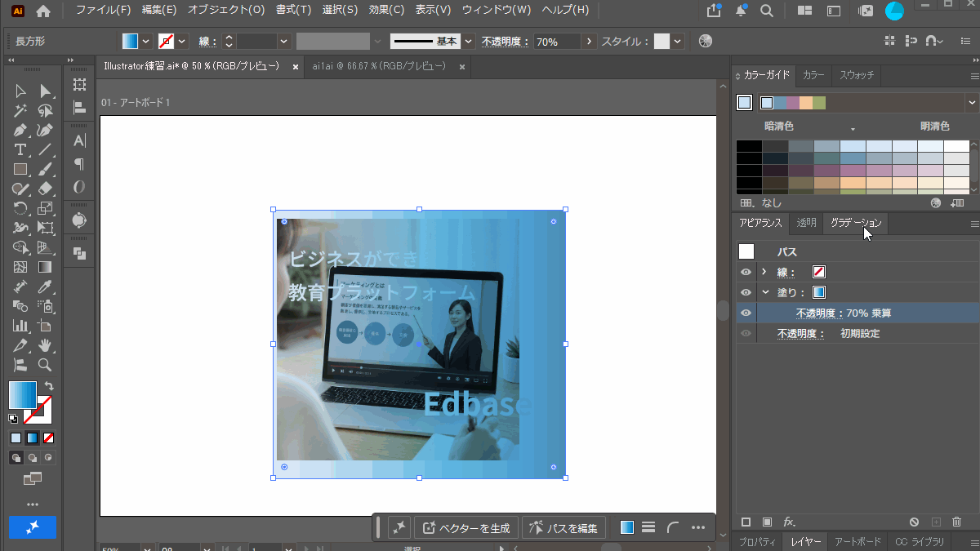This screenshot has height=551, width=980.
Task: Open the ファイル(F) menu
Action: point(103,10)
